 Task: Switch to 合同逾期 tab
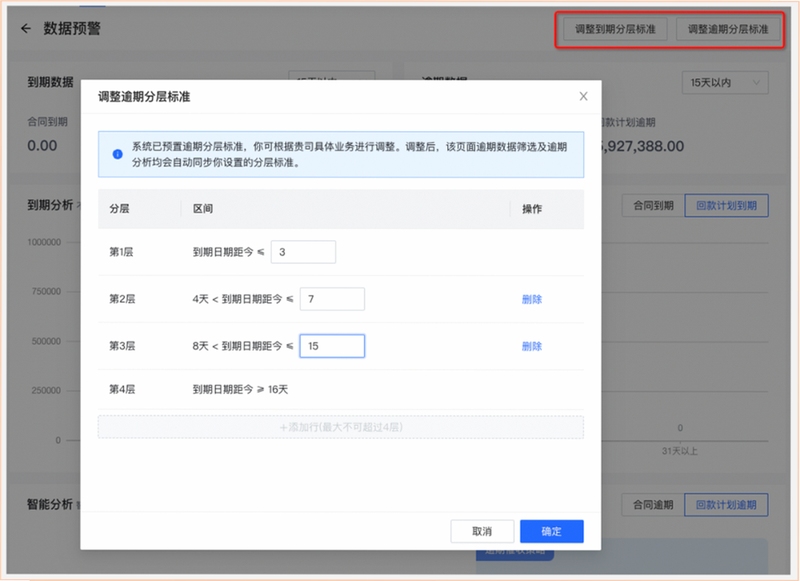tap(653, 505)
